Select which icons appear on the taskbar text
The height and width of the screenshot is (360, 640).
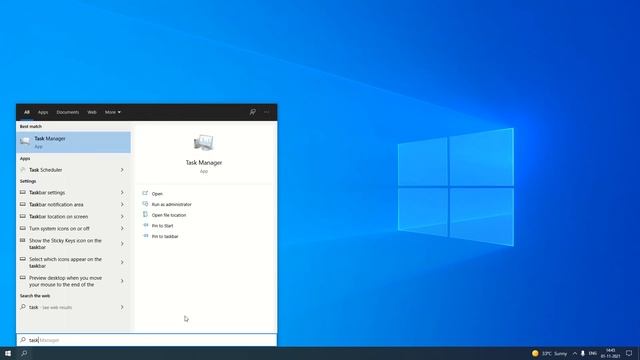click(65, 262)
